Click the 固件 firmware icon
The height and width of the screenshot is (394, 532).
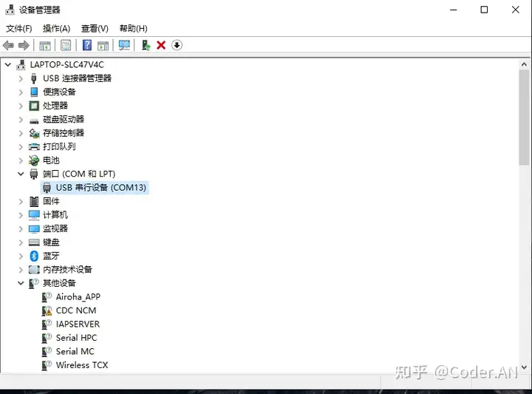click(34, 201)
